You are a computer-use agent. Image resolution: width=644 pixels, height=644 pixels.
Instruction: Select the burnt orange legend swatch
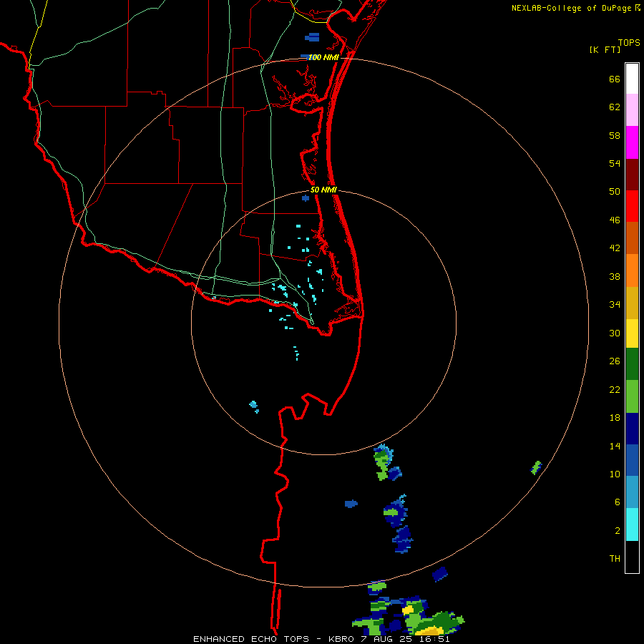coord(632,238)
